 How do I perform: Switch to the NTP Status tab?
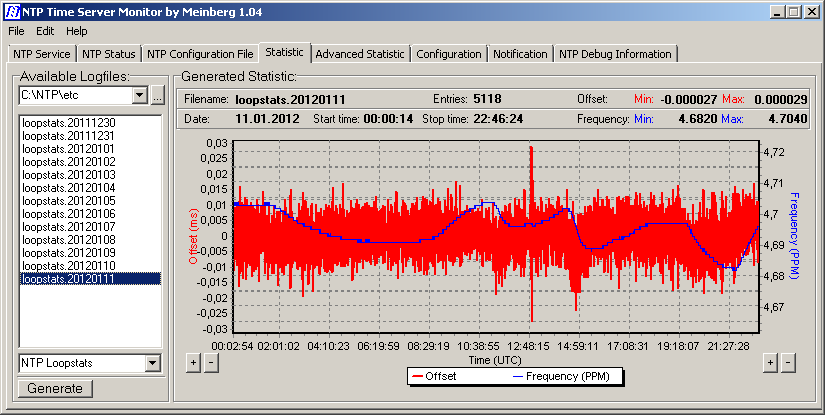pyautogui.click(x=109, y=54)
